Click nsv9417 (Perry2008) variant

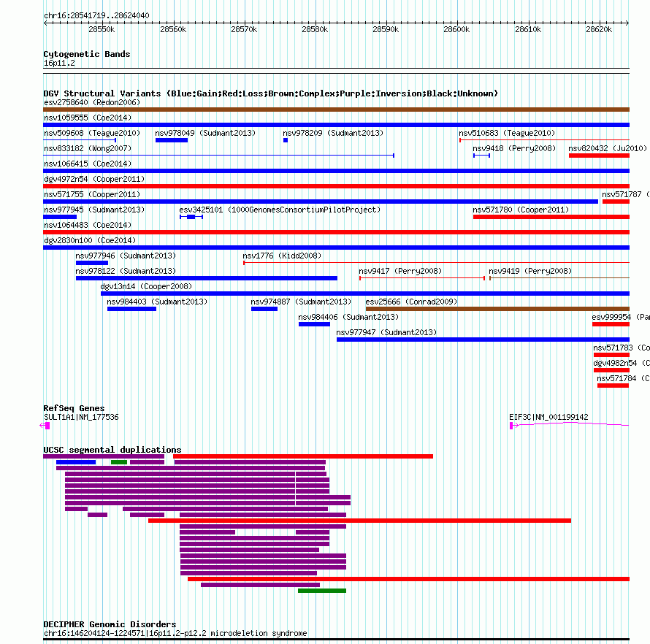click(x=400, y=271)
